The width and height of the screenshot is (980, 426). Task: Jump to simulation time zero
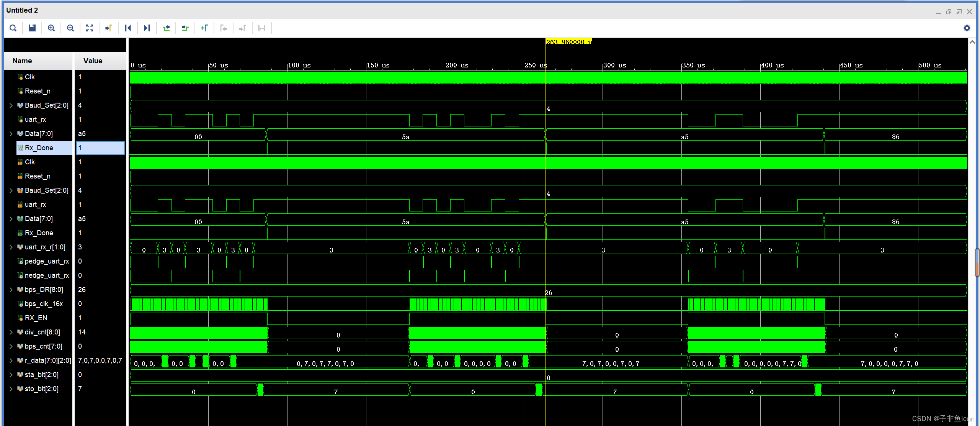pos(128,28)
